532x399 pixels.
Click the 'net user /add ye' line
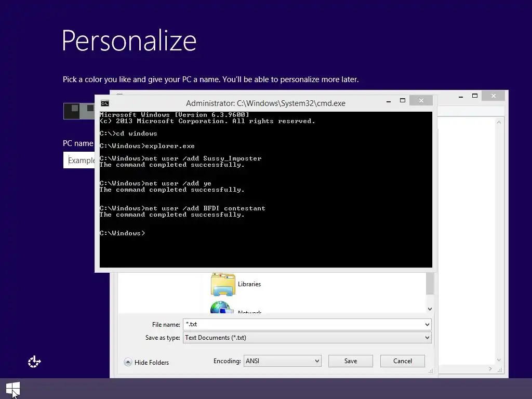click(155, 183)
